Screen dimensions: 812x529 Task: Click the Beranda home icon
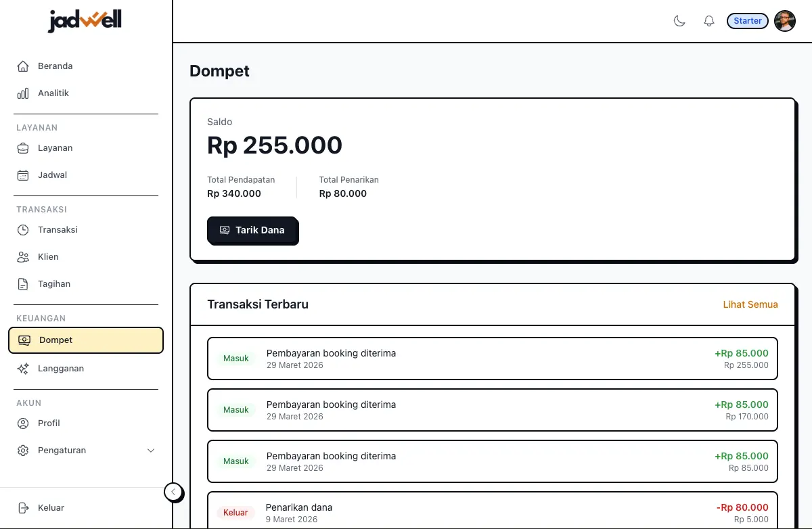pos(23,66)
